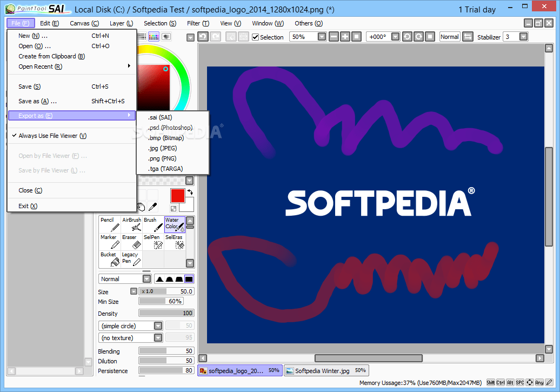Viewport: 560px width, 392px height.
Task: Export as .png (PNG)
Action: 173,158
